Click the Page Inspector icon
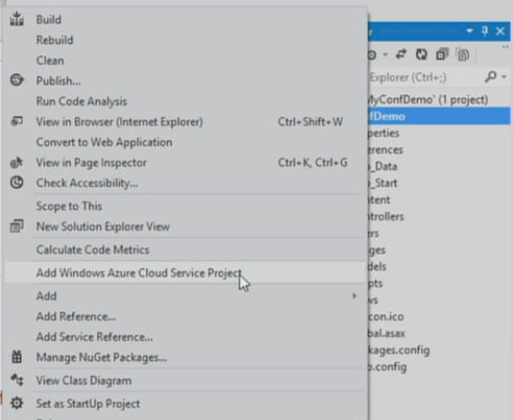Screen dimensions: 513x420 (x=17, y=162)
